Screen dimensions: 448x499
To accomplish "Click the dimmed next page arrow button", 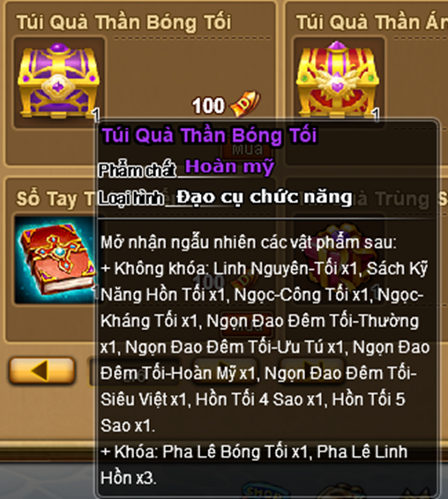I will click(225, 370).
